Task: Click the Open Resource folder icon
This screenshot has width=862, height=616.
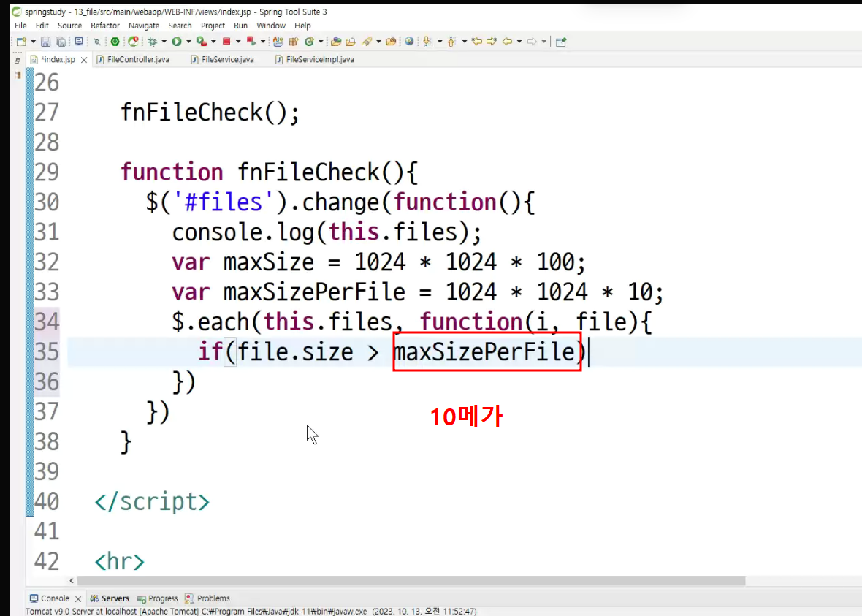Action: click(351, 41)
